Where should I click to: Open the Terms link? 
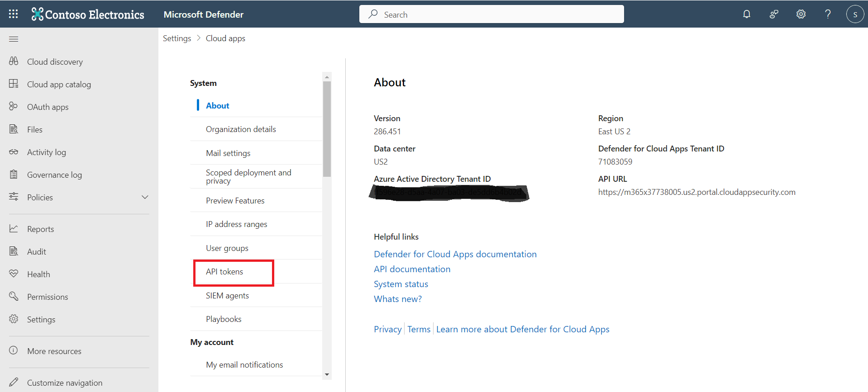[x=419, y=329]
